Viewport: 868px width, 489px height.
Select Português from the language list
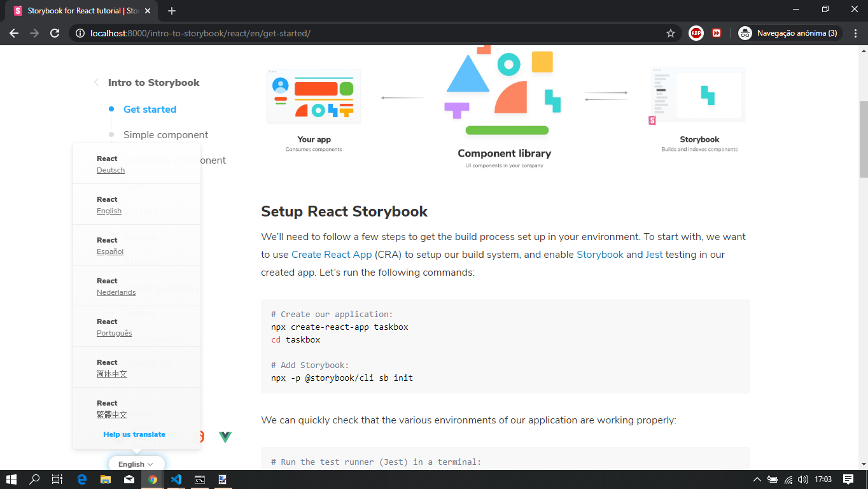[114, 333]
